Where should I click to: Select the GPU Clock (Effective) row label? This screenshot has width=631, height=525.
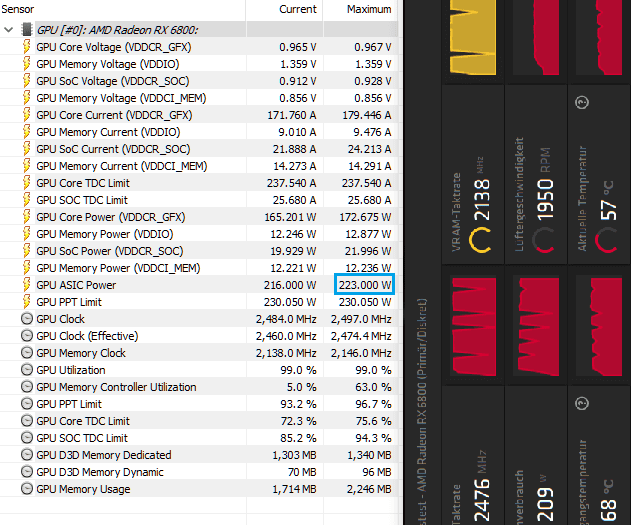click(x=87, y=336)
